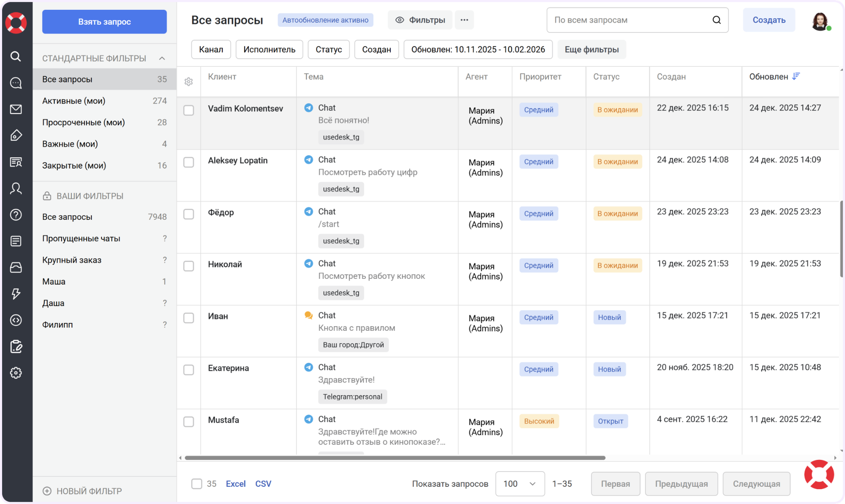Open the clipboard edit sidebar icon
The width and height of the screenshot is (845, 504).
pos(16,346)
